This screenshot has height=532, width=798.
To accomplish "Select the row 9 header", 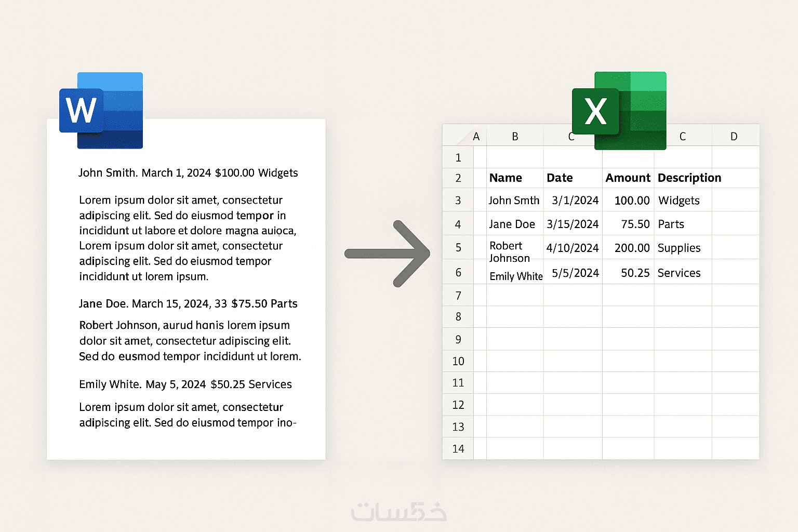I will [458, 339].
